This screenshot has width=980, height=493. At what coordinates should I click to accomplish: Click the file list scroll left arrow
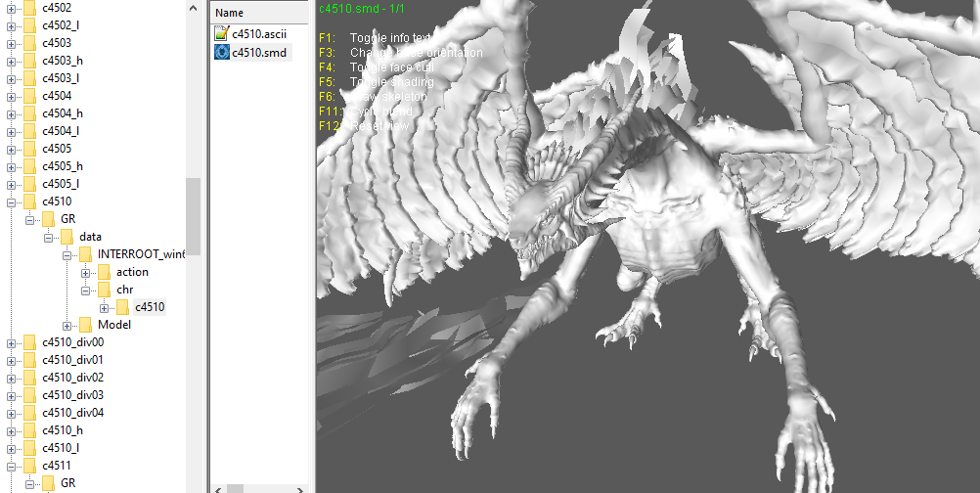pos(216,489)
